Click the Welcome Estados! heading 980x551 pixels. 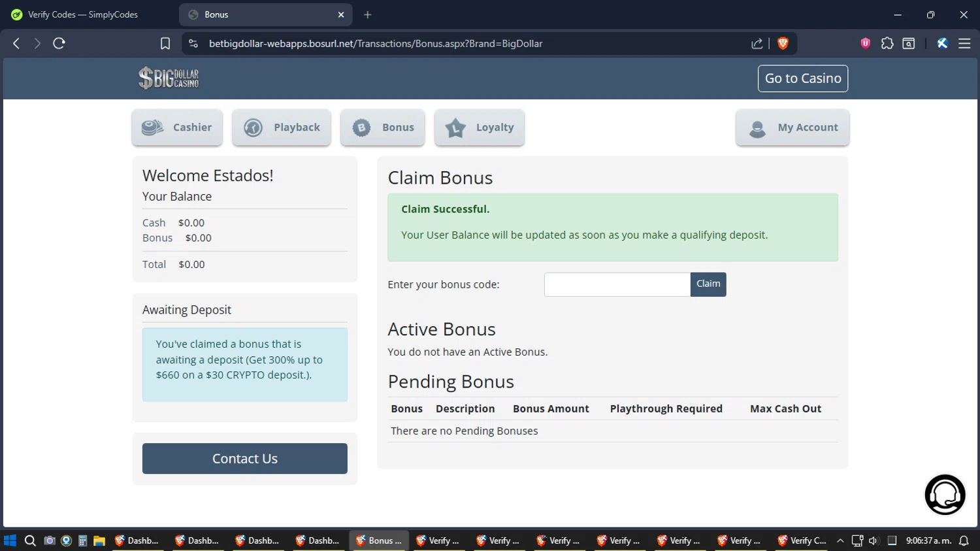pos(208,175)
